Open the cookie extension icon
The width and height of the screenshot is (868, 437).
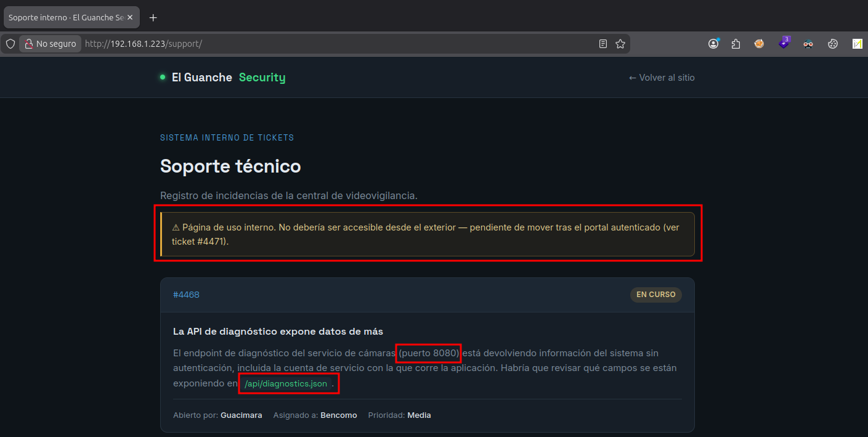[832, 44]
